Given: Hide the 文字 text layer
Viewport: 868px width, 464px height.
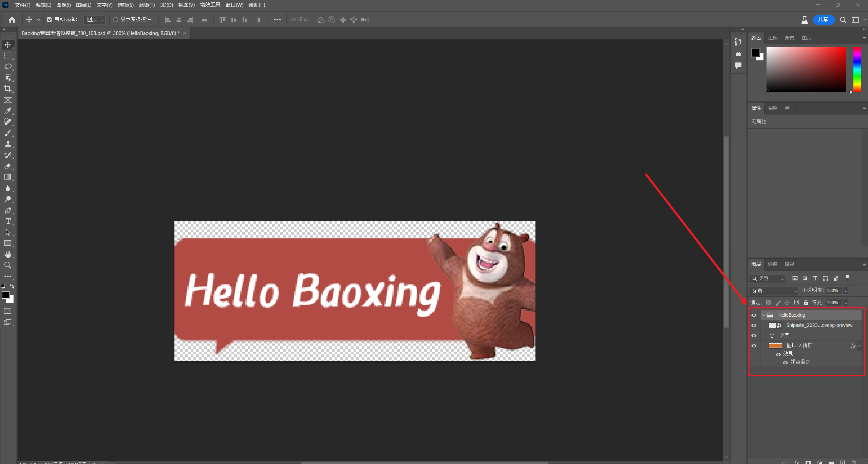Looking at the screenshot, I should point(754,336).
